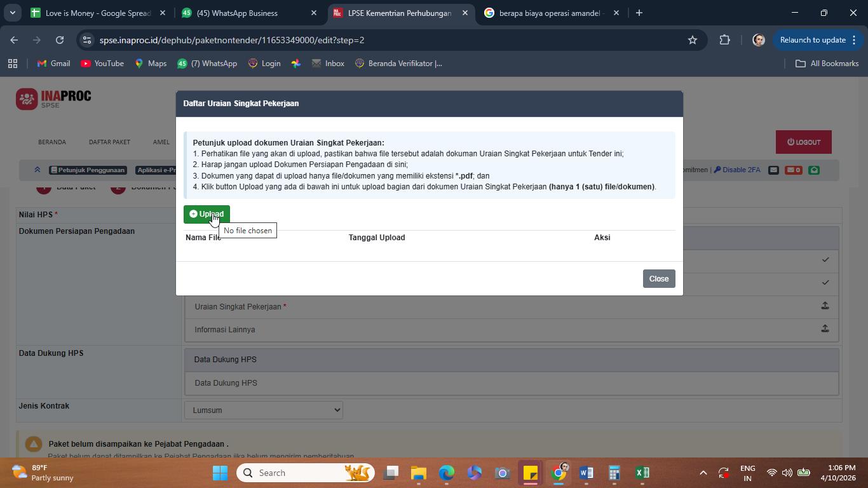Click the site information icon in address bar
The height and width of the screenshot is (488, 868).
87,40
